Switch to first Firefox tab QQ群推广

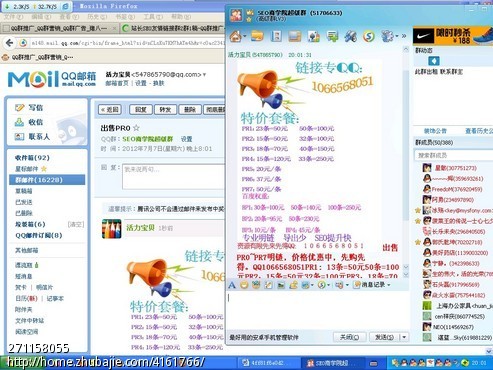point(59,28)
